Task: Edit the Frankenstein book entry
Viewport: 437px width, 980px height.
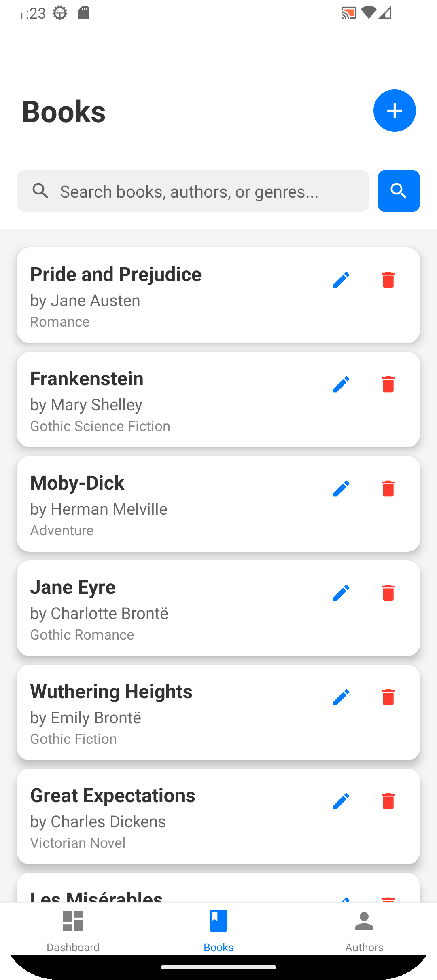Action: point(341,384)
